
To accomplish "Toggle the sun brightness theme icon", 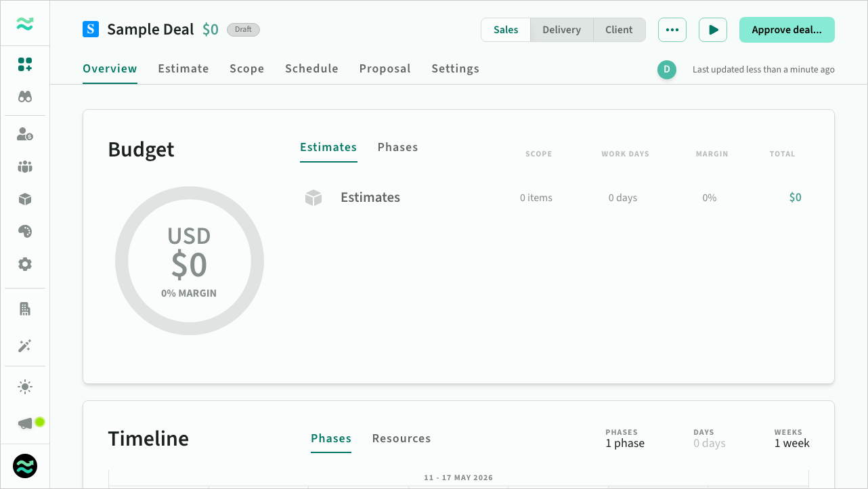I will click(25, 387).
